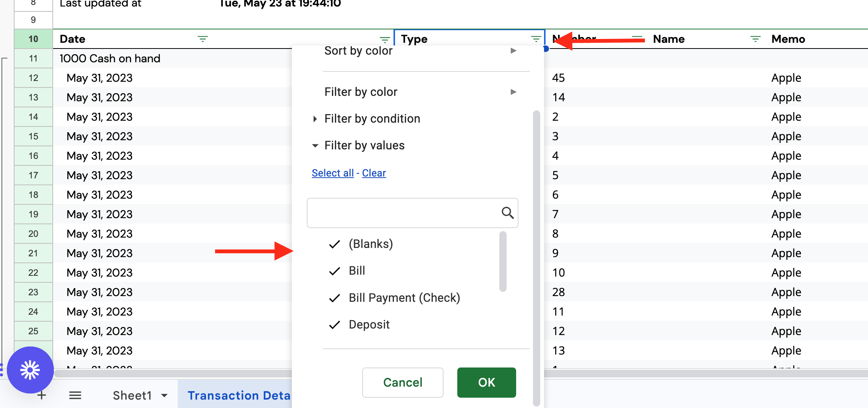The width and height of the screenshot is (868, 408).
Task: Click the Name header cell
Action: point(706,39)
